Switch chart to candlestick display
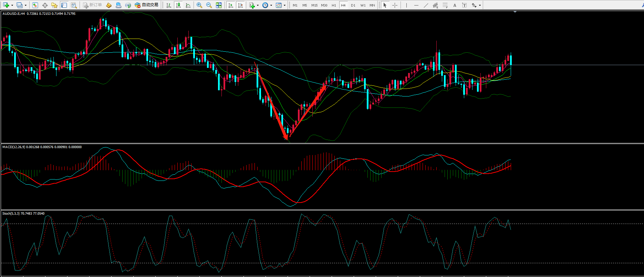644x277 pixels. pos(178,5)
